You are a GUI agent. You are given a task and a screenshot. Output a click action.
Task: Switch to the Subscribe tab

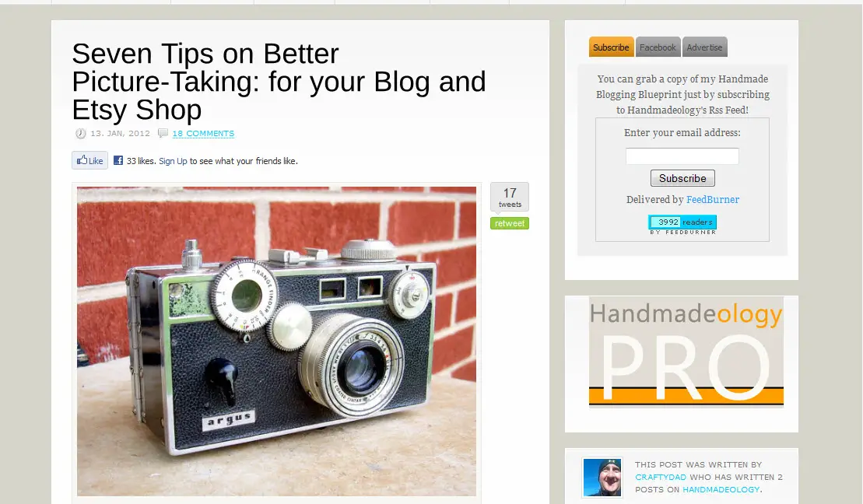(611, 47)
